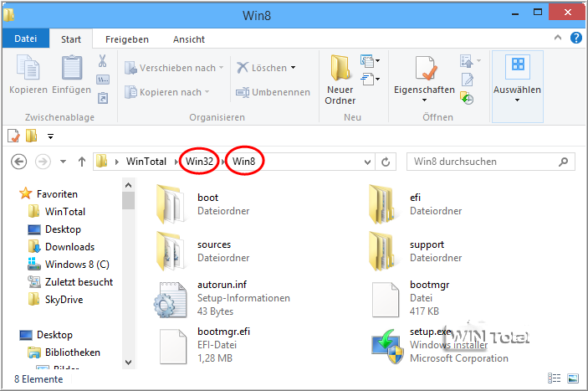Select the bootmgr file
The height and width of the screenshot is (391, 588).
pyautogui.click(x=410, y=298)
